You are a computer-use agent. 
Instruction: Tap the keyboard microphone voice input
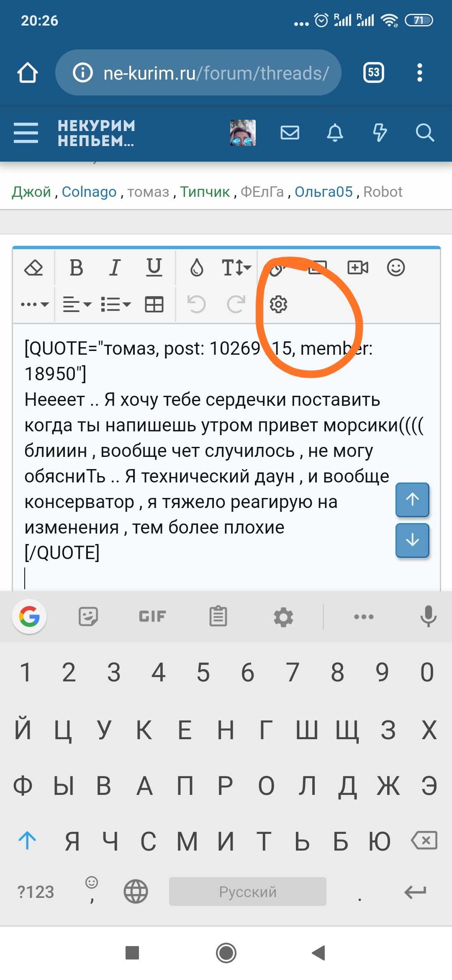[x=428, y=616]
